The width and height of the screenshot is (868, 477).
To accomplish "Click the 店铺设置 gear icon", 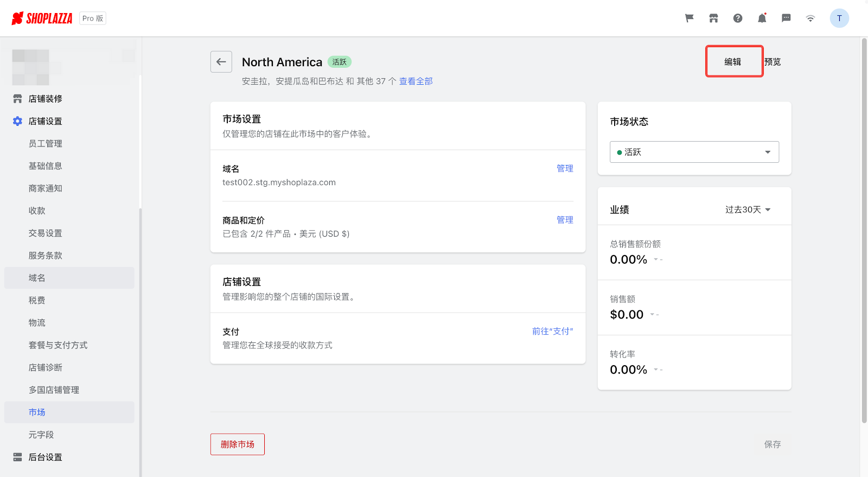I will (17, 121).
